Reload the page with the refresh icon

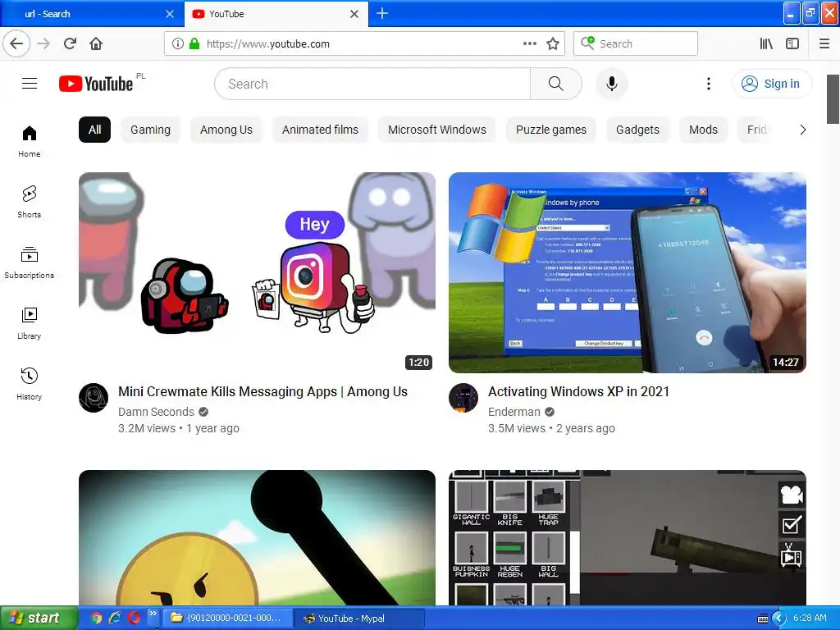click(71, 43)
